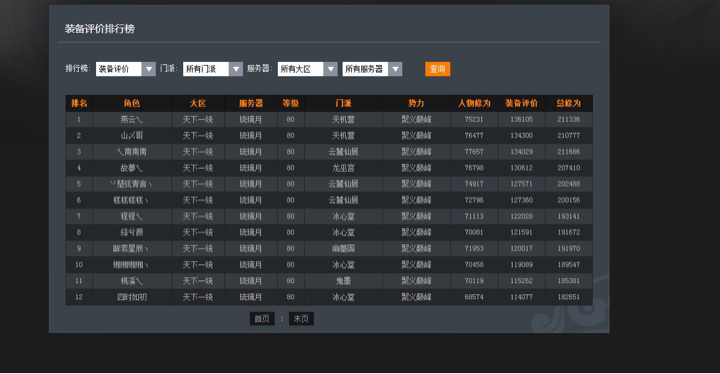
Task: Click level 80 cell in rank 10 row
Action: pos(290,265)
